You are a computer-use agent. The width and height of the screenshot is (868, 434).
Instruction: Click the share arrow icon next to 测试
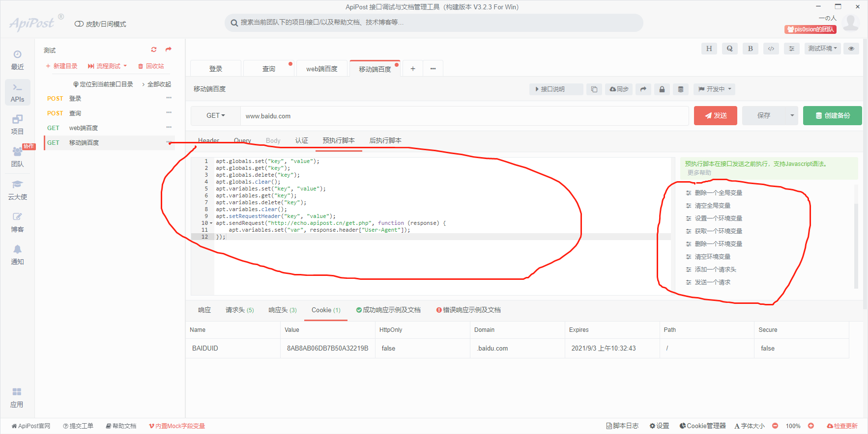point(169,50)
